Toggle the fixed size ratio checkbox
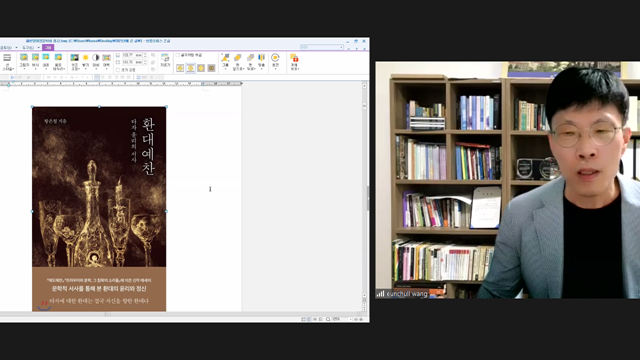 pos(118,70)
